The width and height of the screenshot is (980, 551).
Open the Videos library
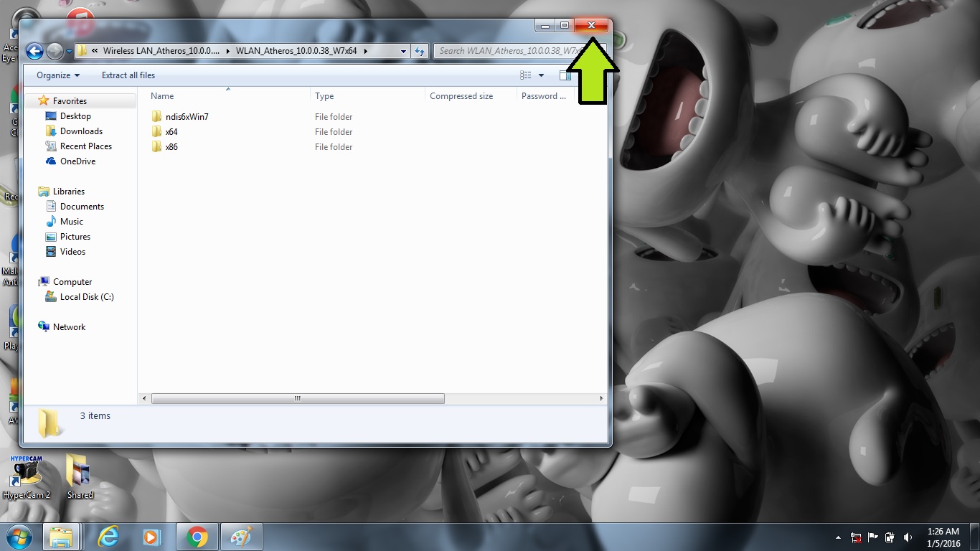coord(72,252)
